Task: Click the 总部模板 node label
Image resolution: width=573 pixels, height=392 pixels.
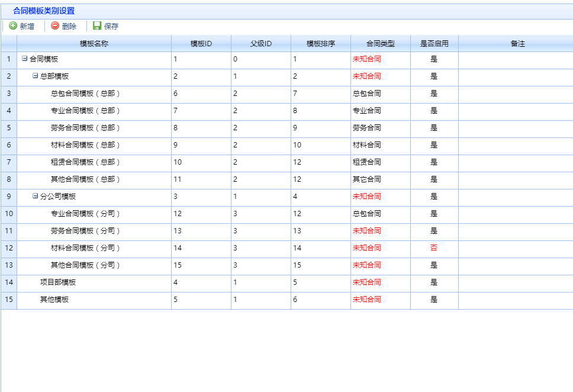Action: pyautogui.click(x=54, y=76)
